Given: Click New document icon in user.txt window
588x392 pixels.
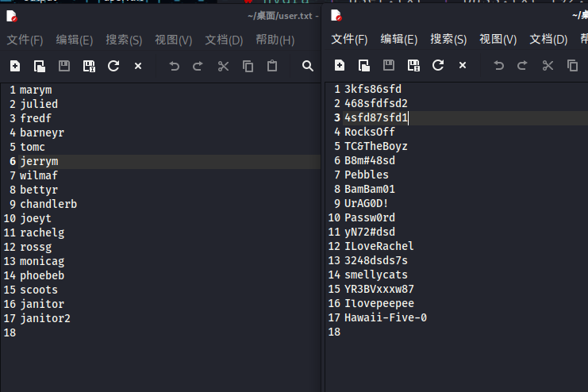Looking at the screenshot, I should point(15,67).
